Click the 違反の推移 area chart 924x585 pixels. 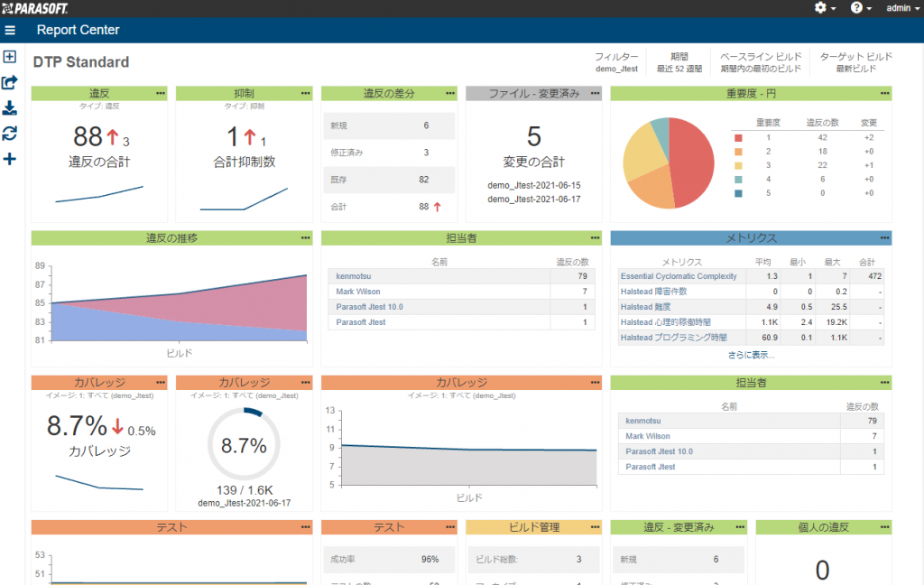180,308
